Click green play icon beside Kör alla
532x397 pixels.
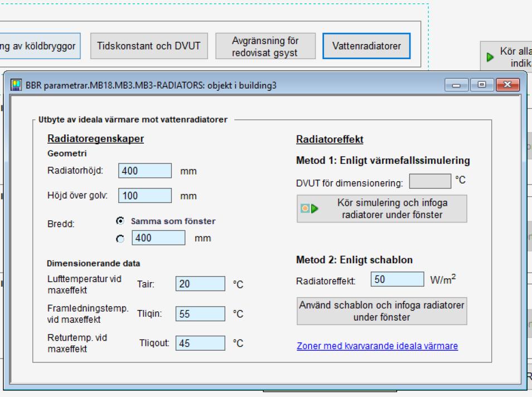pos(490,57)
